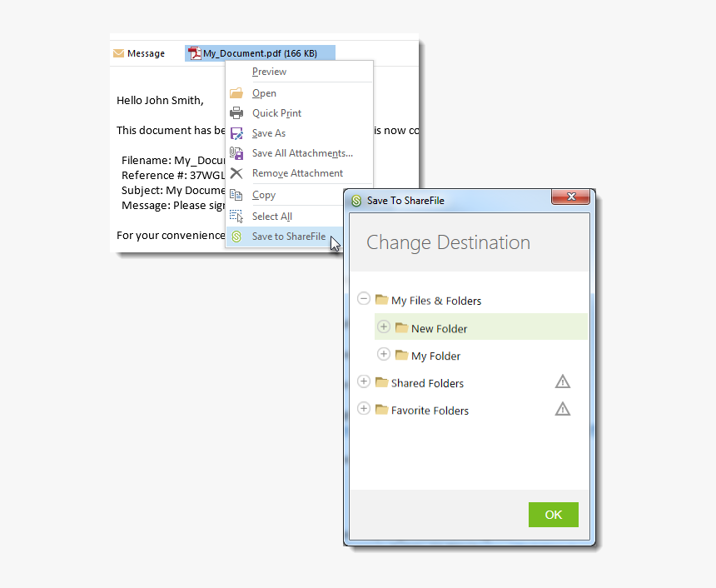Click the folder icon beside My Folder

coord(401,355)
